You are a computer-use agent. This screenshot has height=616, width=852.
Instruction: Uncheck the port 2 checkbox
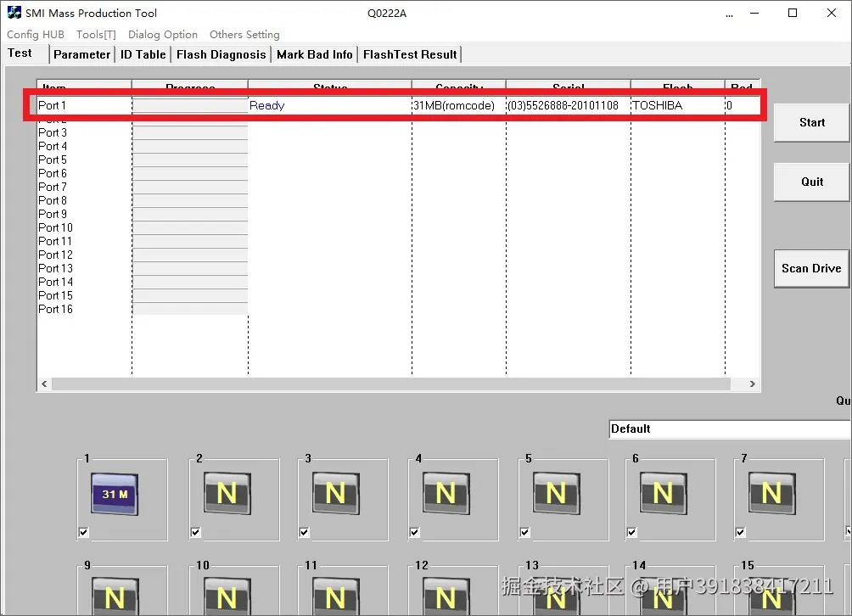pos(196,532)
